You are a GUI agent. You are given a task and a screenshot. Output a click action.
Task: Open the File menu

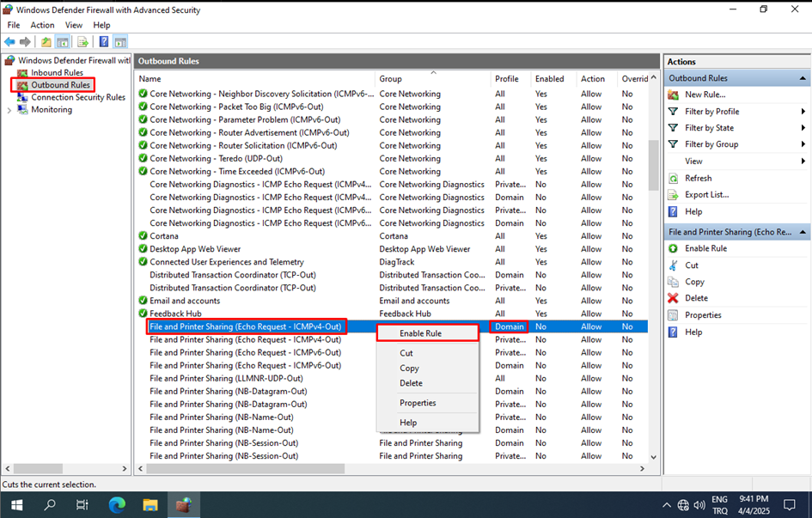click(x=14, y=25)
